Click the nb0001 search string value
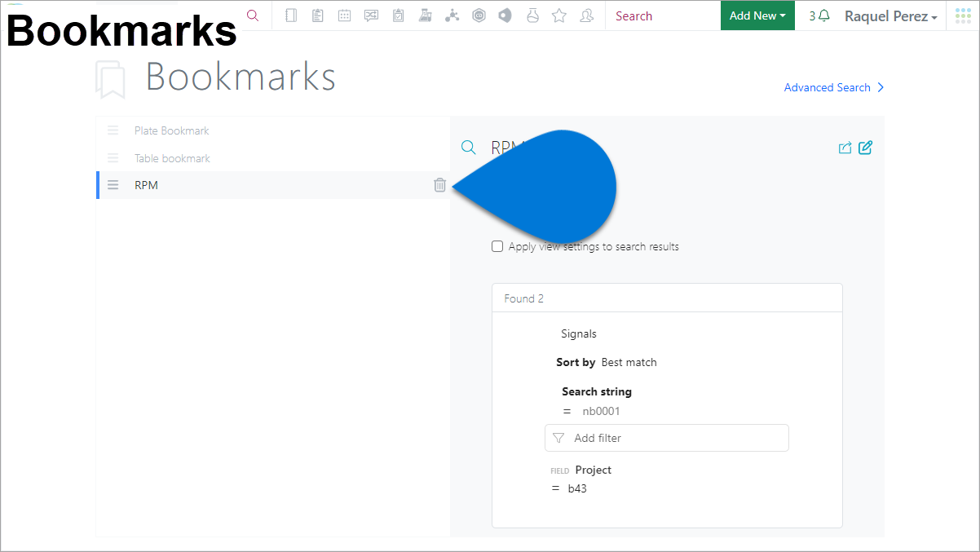 pyautogui.click(x=601, y=411)
